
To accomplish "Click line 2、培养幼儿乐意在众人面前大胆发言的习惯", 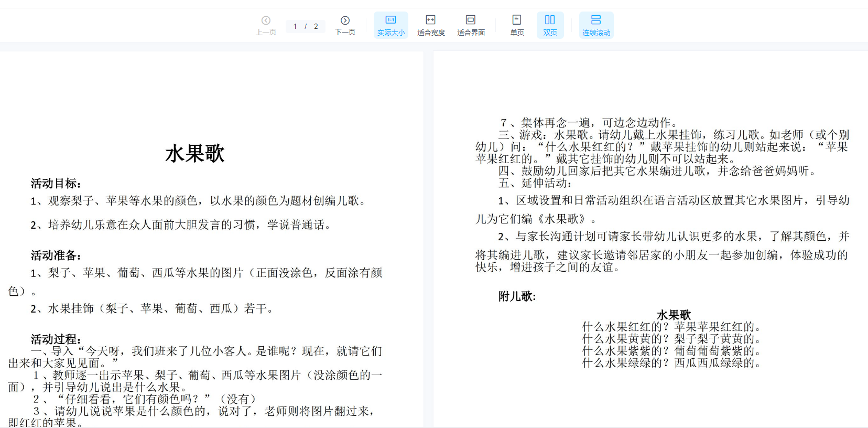I will point(182,225).
